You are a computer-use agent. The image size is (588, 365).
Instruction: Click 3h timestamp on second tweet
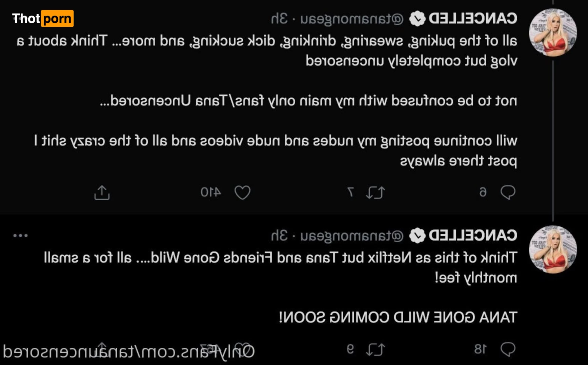(279, 236)
